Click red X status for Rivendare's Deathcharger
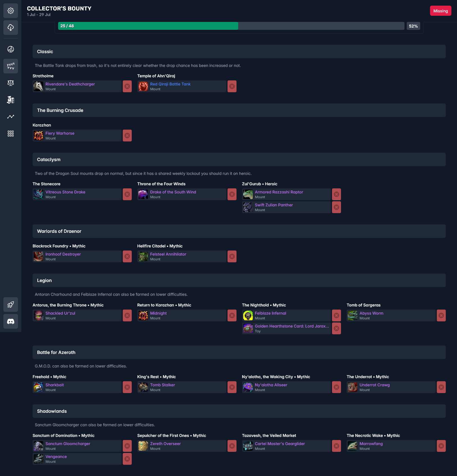The height and width of the screenshot is (476, 457). click(127, 86)
